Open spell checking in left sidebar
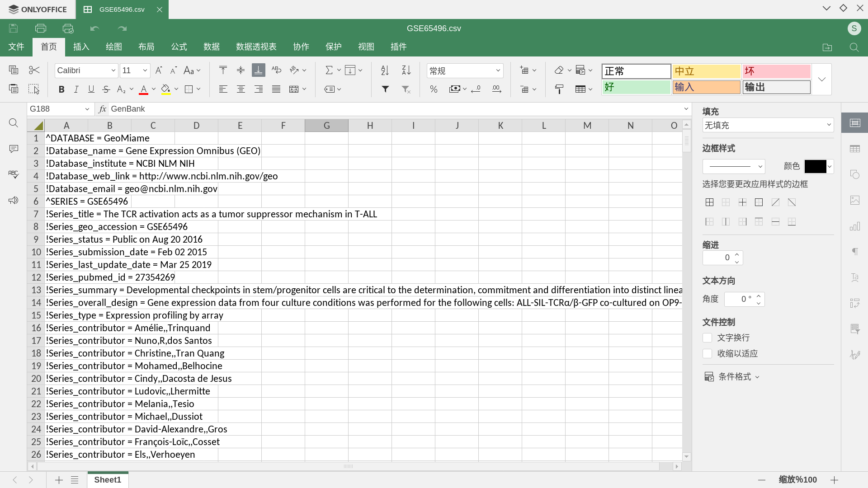 click(x=14, y=174)
